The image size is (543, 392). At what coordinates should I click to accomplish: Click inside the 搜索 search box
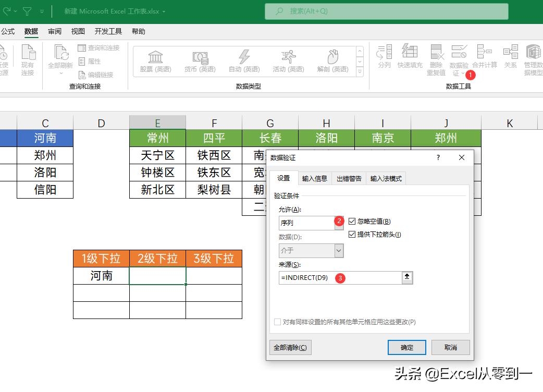[386, 11]
